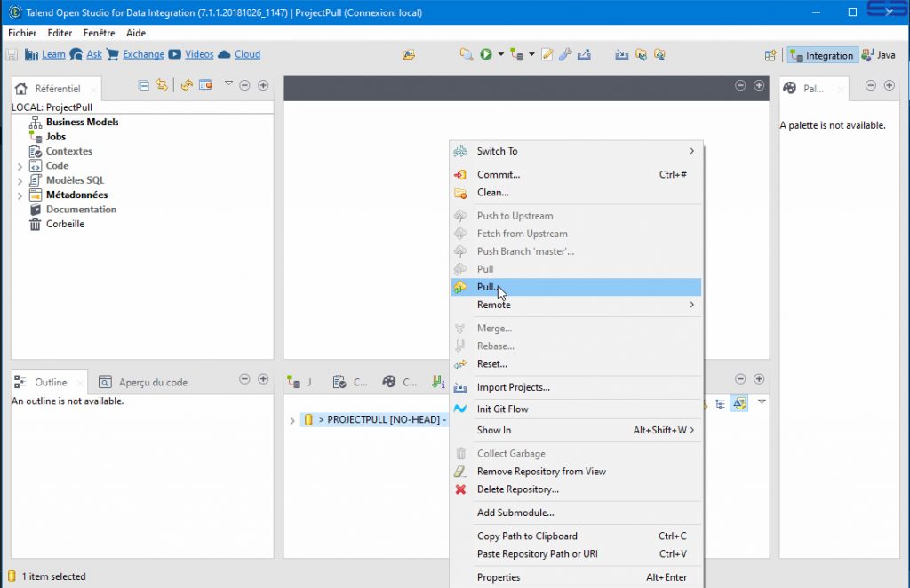Open the Aide menu
Screen dimensions: 910x588
coord(136,33)
